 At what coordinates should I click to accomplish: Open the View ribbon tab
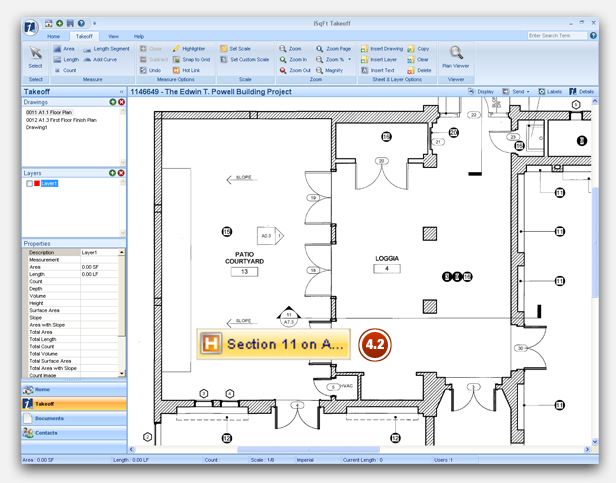[113, 36]
